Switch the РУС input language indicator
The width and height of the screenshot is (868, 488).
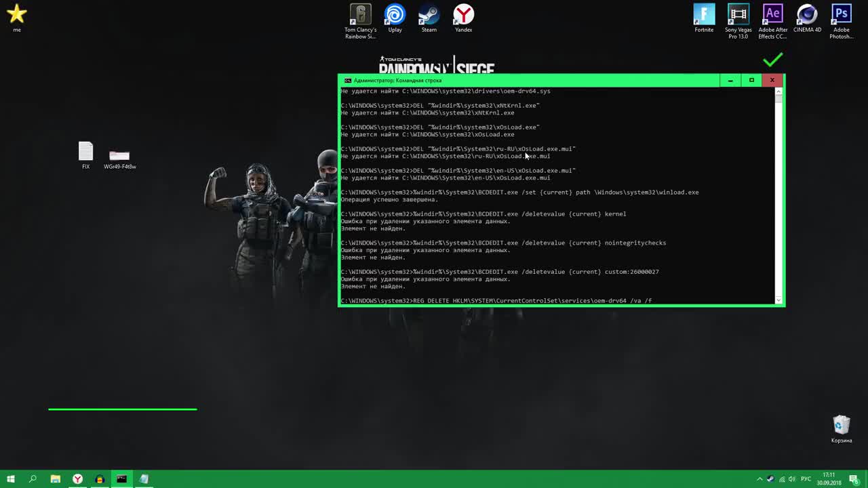pos(807,479)
